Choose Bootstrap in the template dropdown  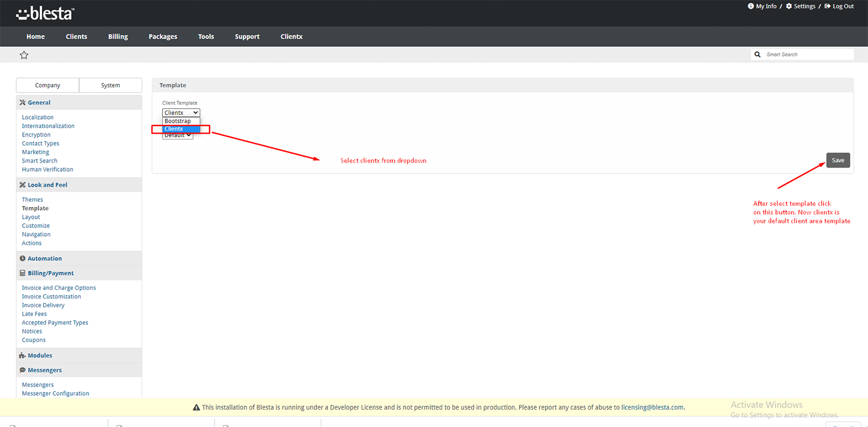(181, 121)
